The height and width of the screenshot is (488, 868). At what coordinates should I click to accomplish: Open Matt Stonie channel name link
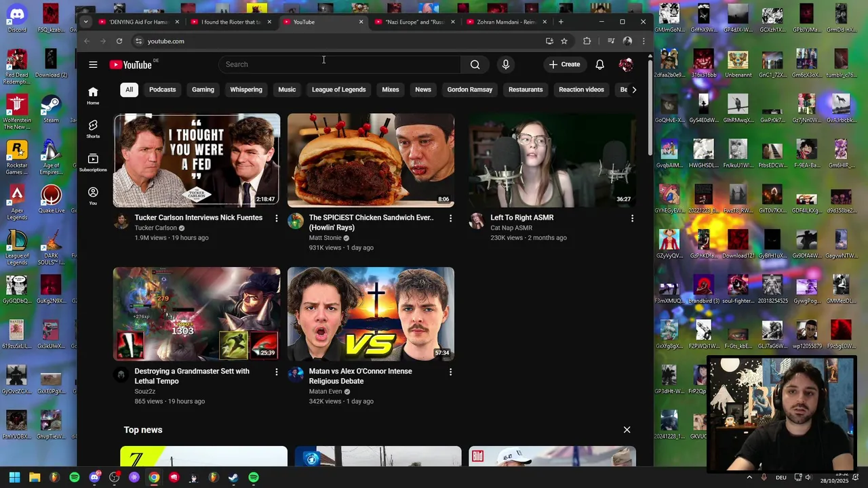point(325,238)
